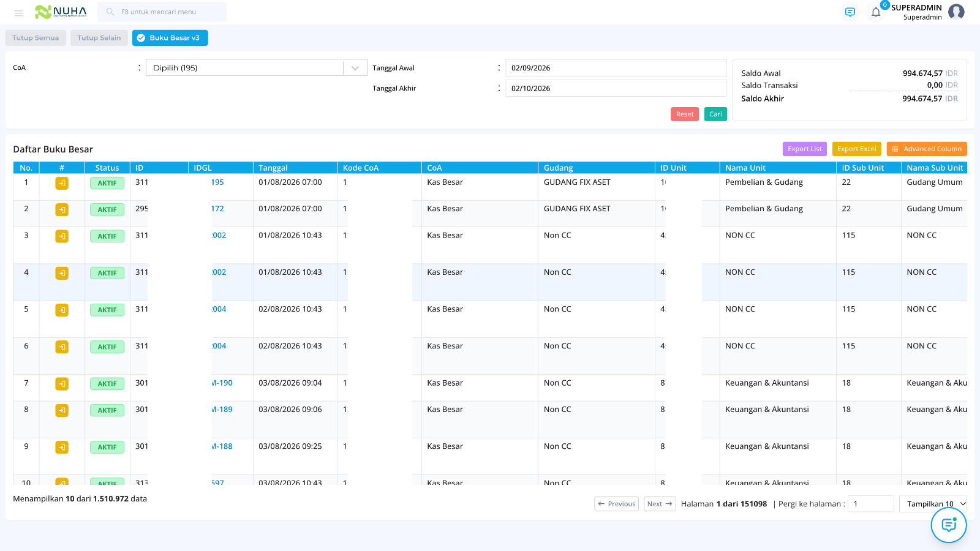Viewport: 980px width, 551px height.
Task: Click the Pergi ke halaman input
Action: coord(871,504)
